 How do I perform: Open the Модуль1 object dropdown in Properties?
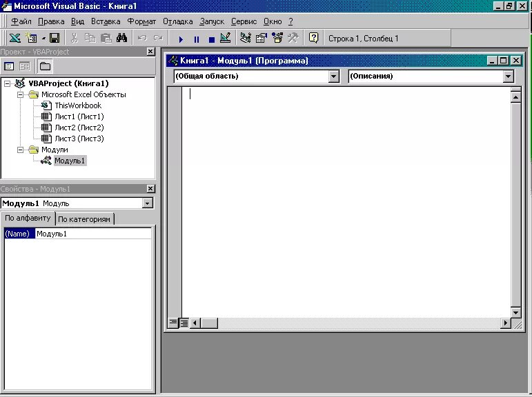click(147, 203)
